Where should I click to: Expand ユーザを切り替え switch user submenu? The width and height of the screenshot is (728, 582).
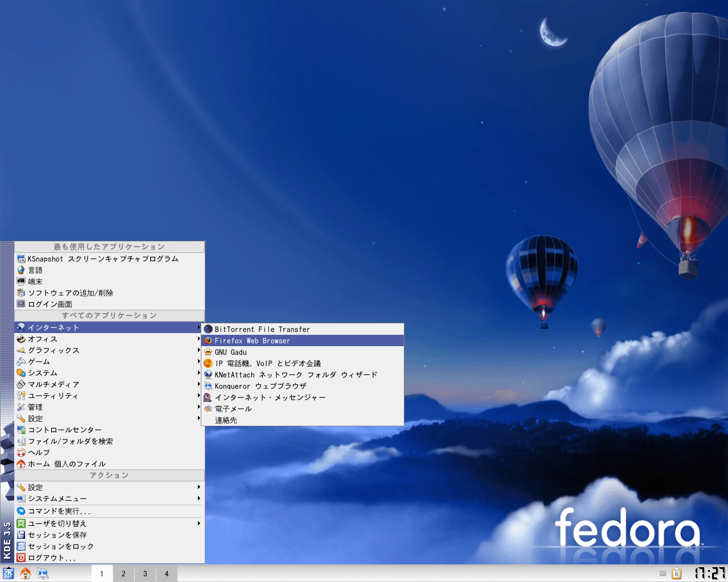[109, 523]
